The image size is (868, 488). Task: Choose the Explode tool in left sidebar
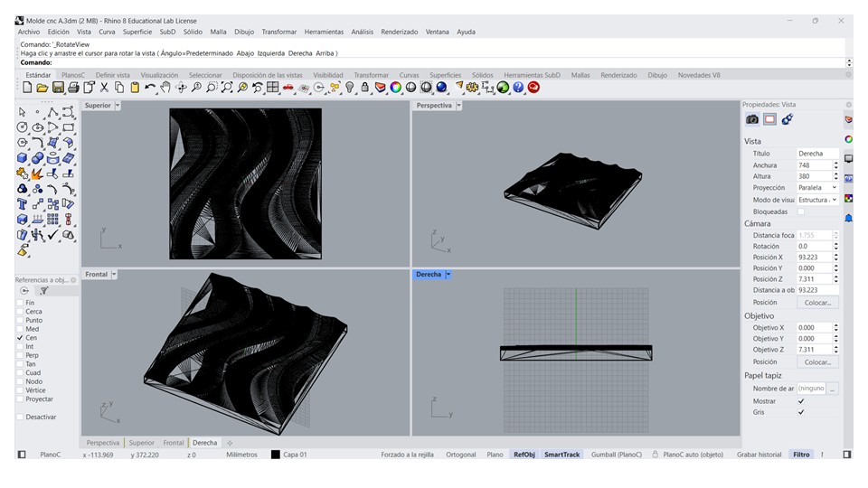coord(37,174)
